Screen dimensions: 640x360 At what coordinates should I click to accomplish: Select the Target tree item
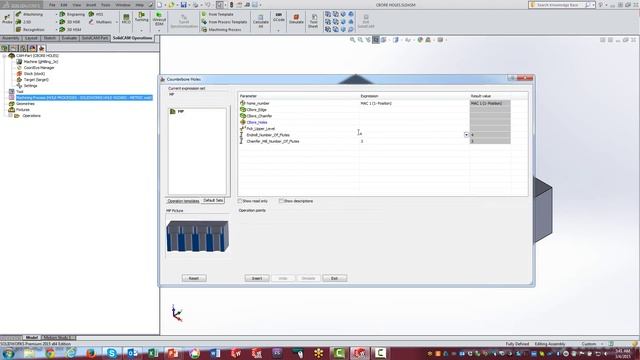coord(33,80)
